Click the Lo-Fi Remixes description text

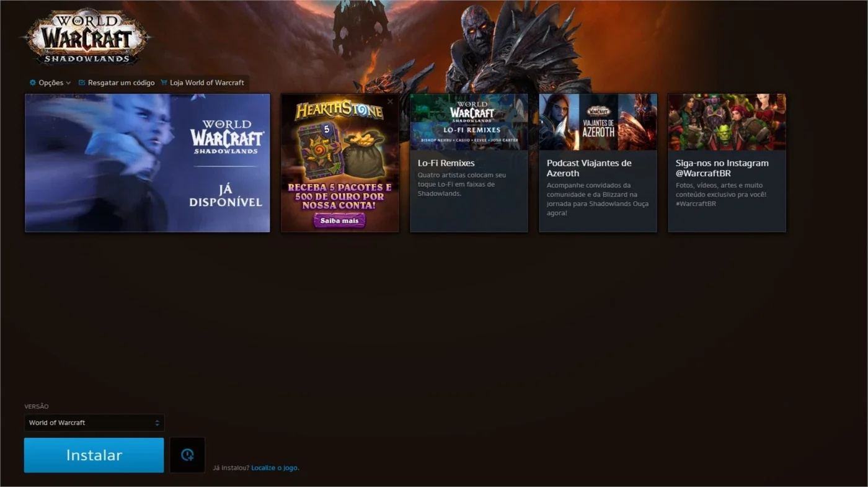(x=462, y=184)
